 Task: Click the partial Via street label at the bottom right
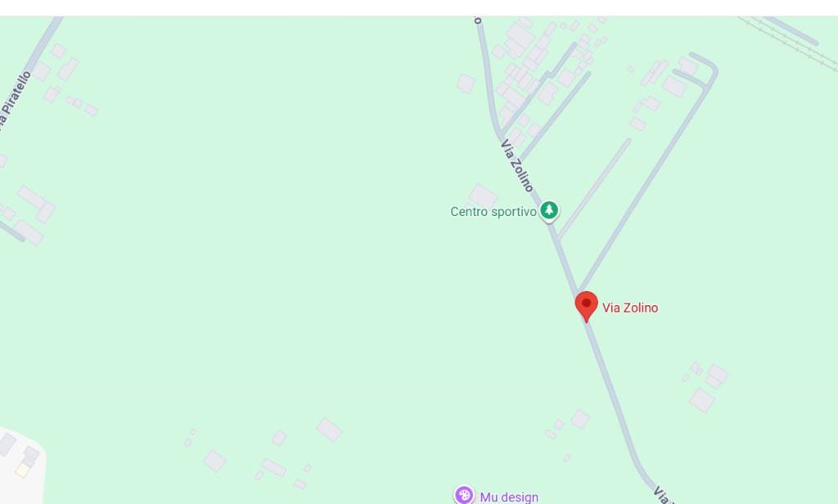click(x=663, y=495)
